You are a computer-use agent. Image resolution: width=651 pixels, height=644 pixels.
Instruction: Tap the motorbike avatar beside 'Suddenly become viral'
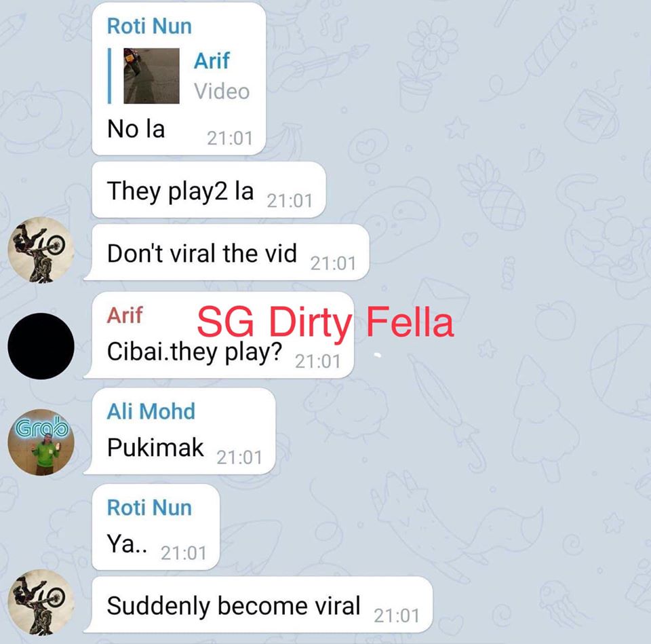(41, 602)
